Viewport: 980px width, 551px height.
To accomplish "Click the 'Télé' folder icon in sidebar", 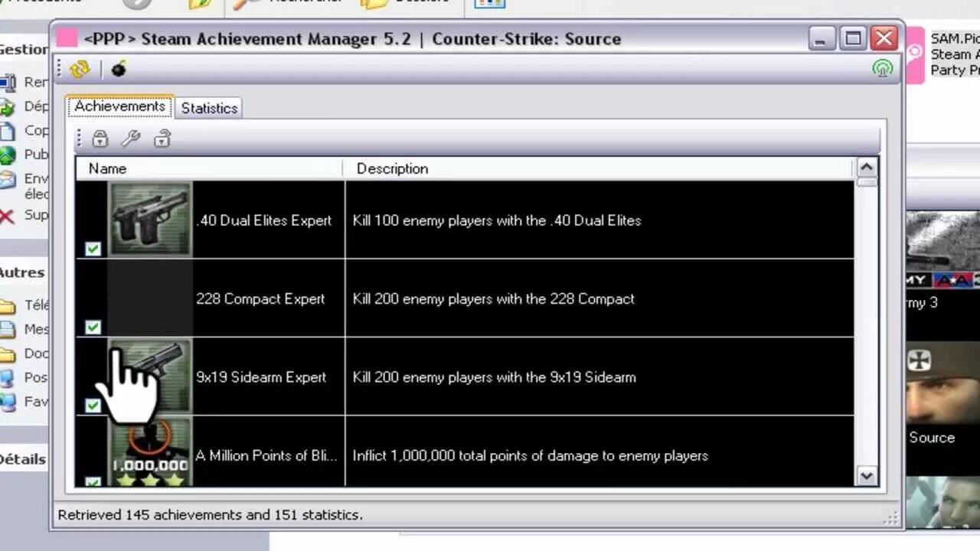I will [7, 307].
